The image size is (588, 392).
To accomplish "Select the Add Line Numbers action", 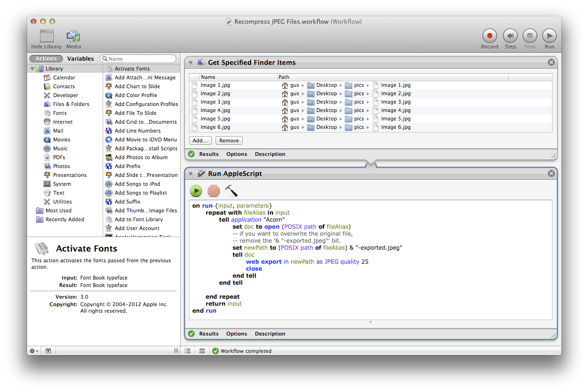I will (x=141, y=131).
